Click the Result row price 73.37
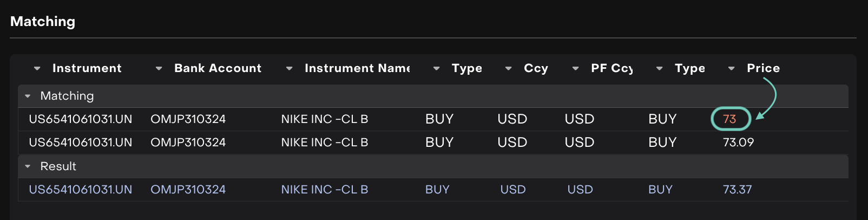This screenshot has height=220, width=868. pos(737,190)
